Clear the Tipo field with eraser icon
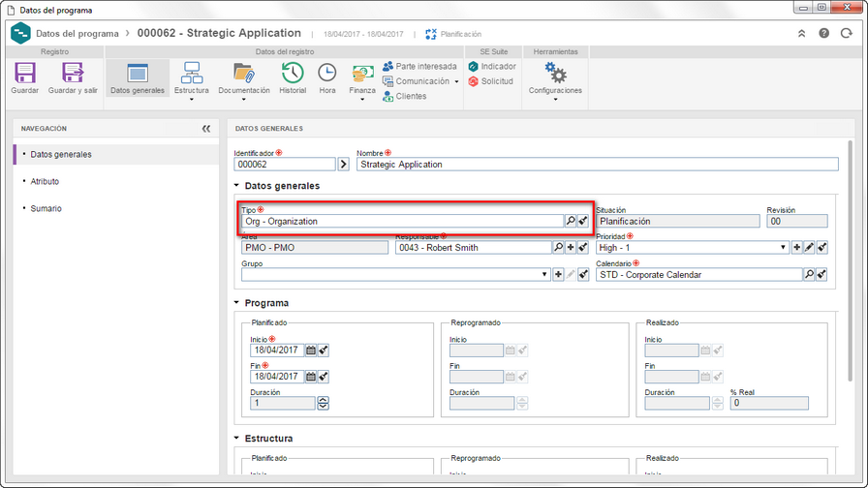Viewport: 868px width, 488px height. 583,221
